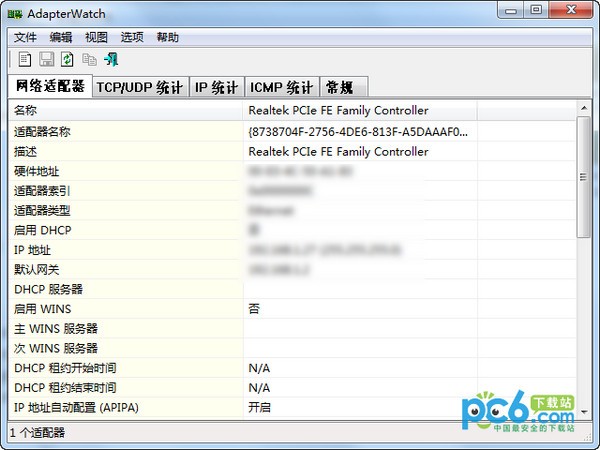
Task: Select the 主 WINS 服务器 row
Action: 292,329
